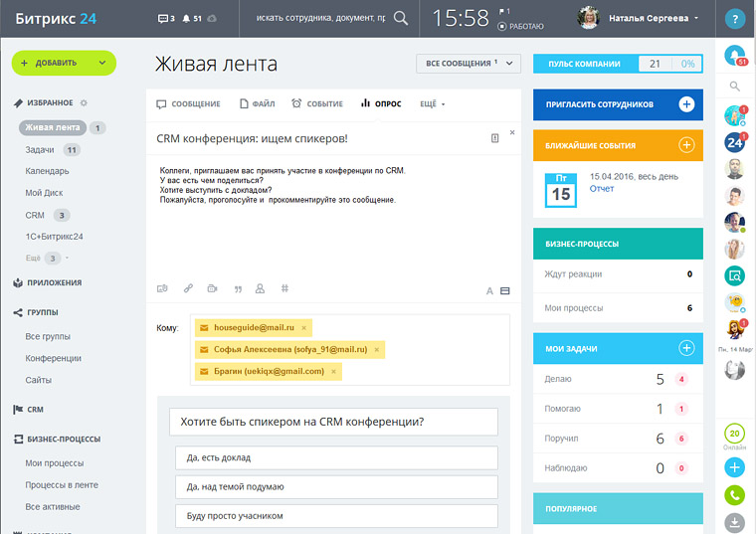
Task: Open the teal search-document icon in right sidebar
Action: pyautogui.click(x=735, y=276)
